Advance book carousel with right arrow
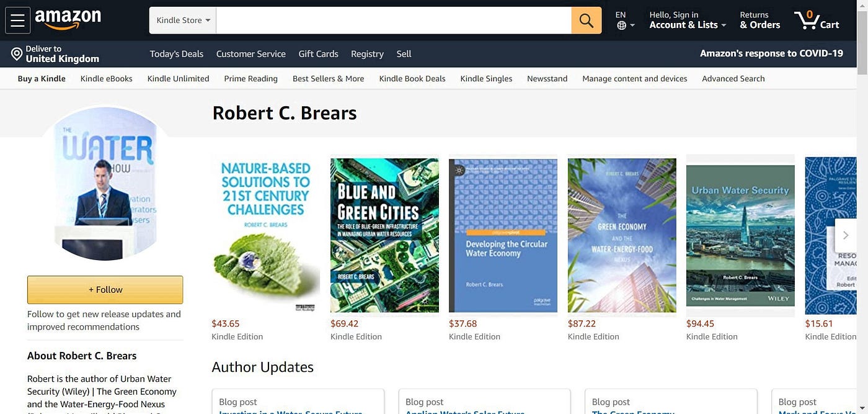 846,235
